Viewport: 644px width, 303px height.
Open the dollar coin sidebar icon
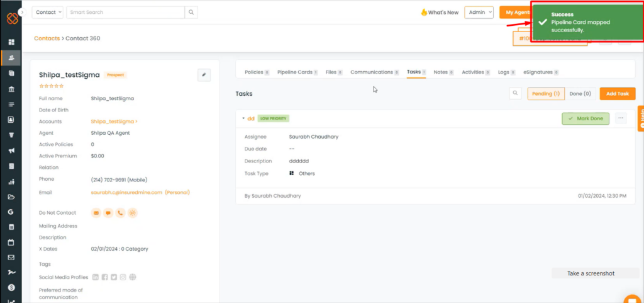pos(11,287)
